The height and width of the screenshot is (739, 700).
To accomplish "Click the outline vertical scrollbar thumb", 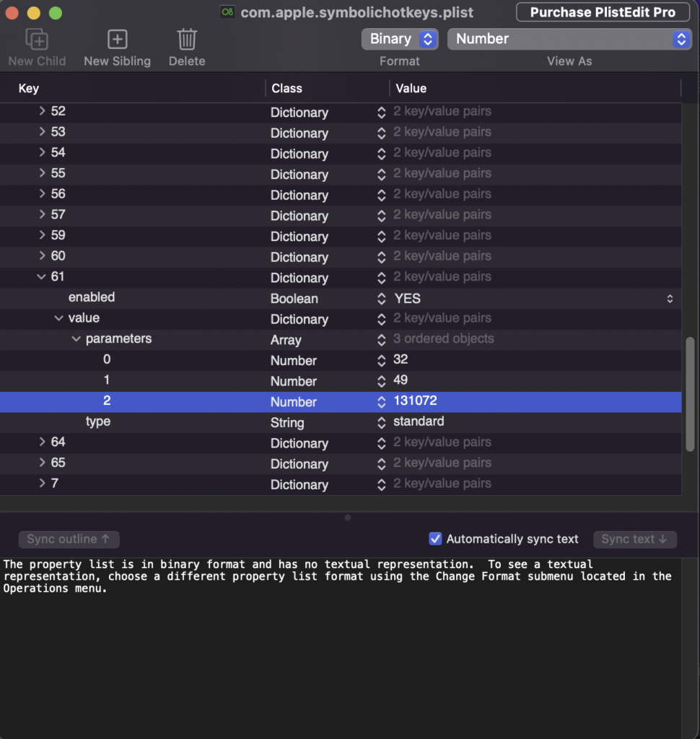I will point(690,394).
